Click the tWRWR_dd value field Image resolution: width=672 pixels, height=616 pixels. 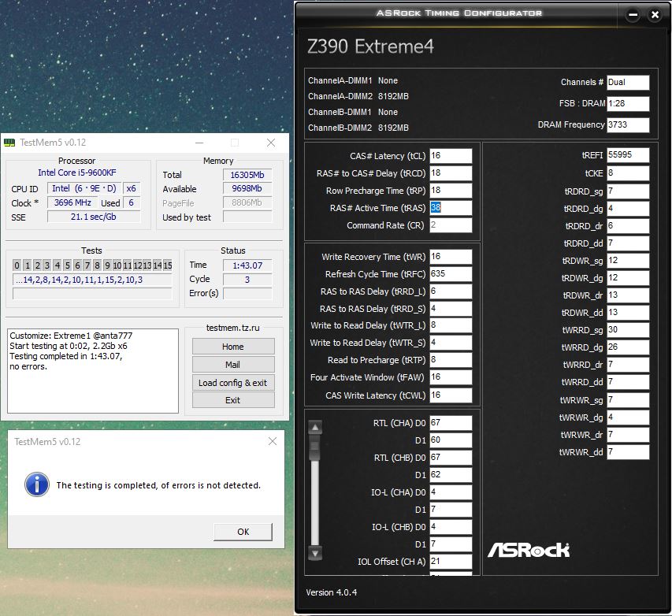(628, 452)
